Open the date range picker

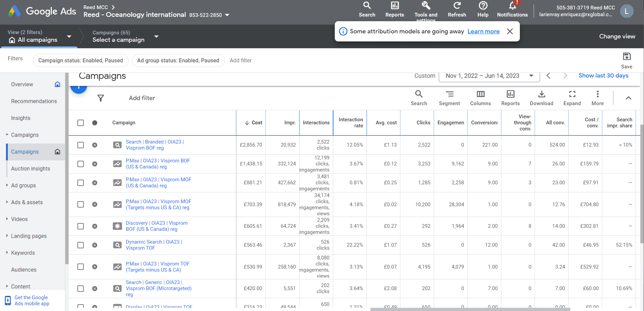tap(489, 76)
